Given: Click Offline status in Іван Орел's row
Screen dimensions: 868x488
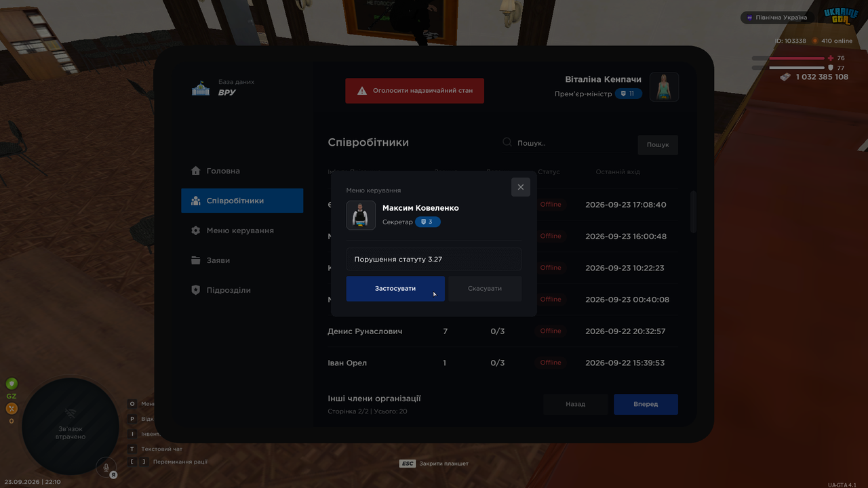Looking at the screenshot, I should (x=551, y=363).
